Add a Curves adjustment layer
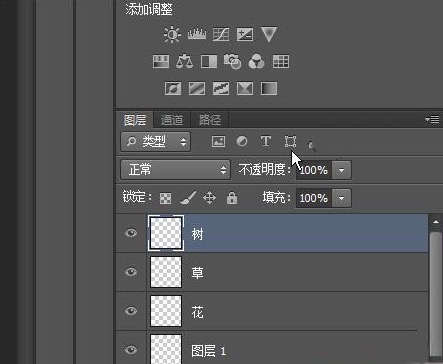 pos(221,34)
